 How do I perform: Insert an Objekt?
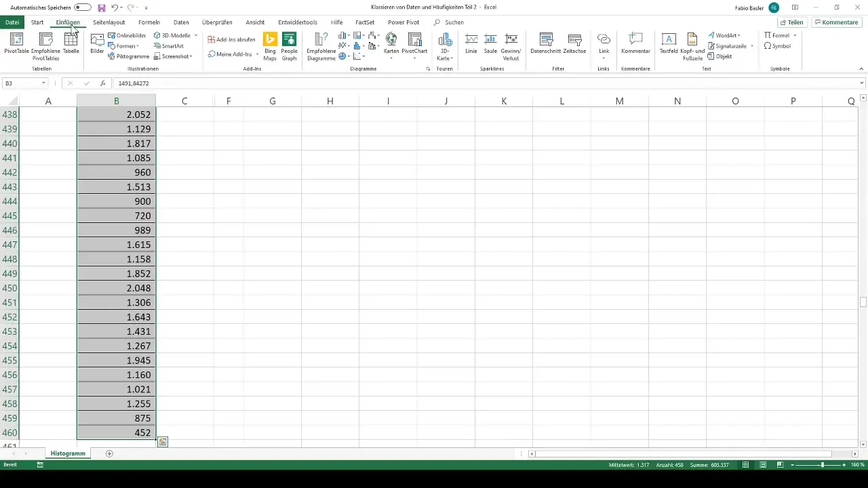(x=719, y=56)
